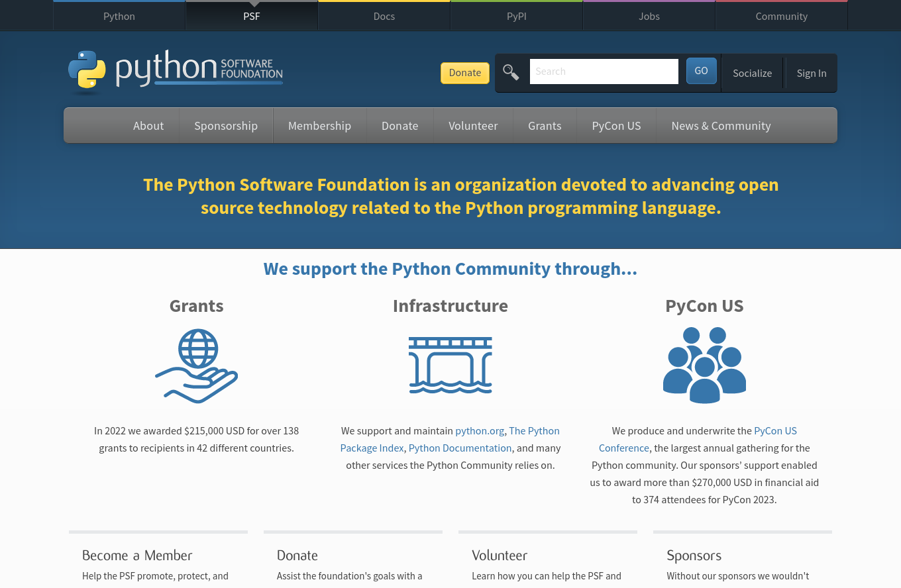Go to the Jobs top tab
The height and width of the screenshot is (588, 901).
coord(649,16)
